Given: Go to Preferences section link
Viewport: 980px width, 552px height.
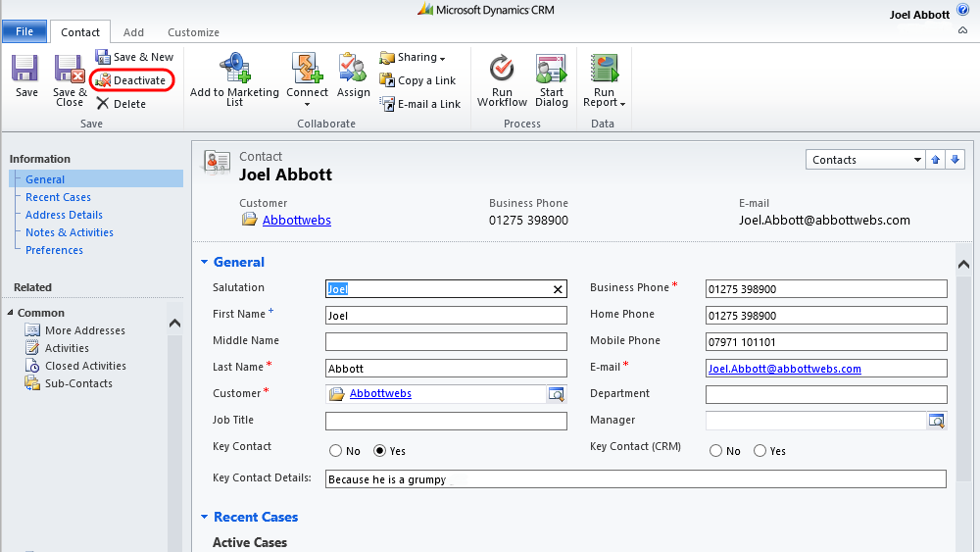Looking at the screenshot, I should (54, 250).
